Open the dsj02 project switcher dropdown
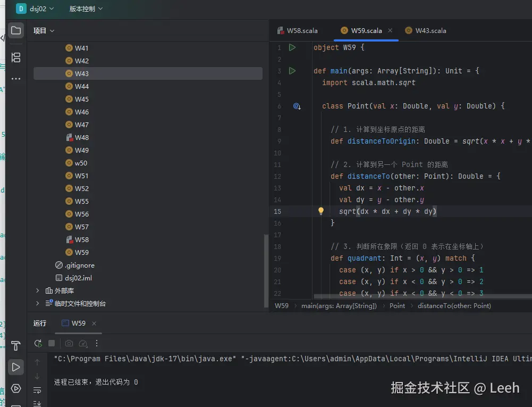The width and height of the screenshot is (532, 407). (36, 9)
